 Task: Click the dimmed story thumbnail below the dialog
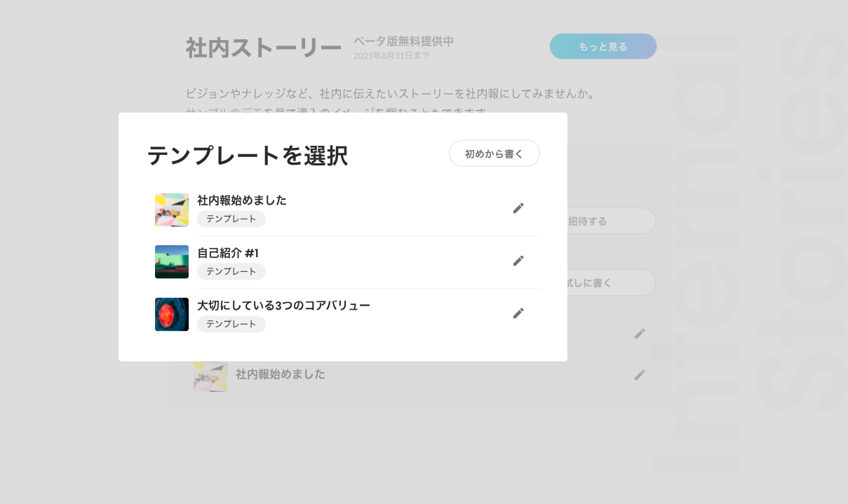pos(210,377)
